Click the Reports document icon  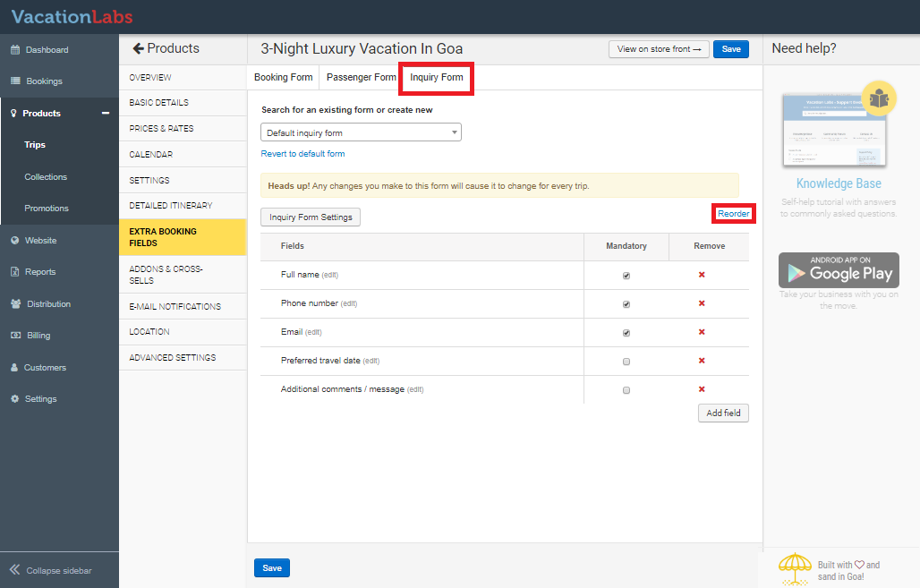click(x=14, y=272)
